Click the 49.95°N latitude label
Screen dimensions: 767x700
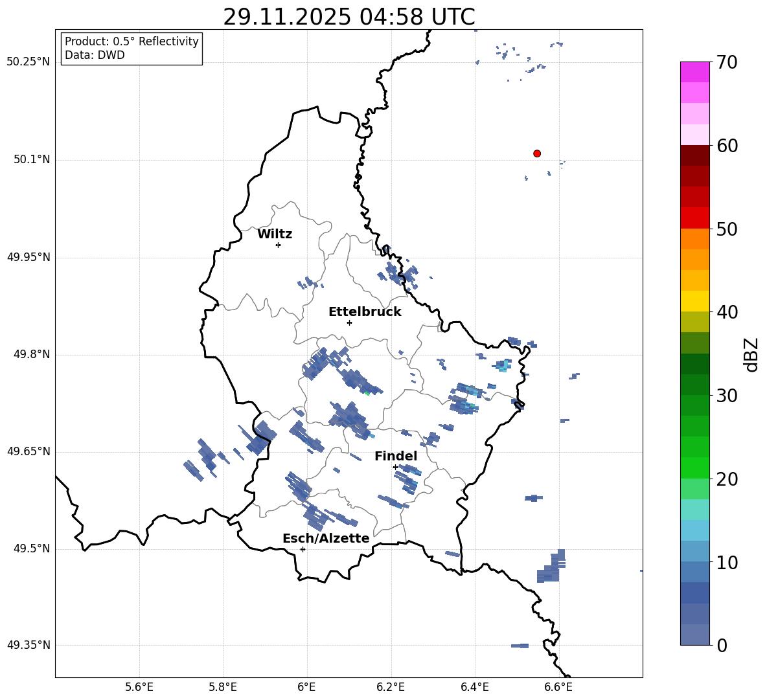29,257
